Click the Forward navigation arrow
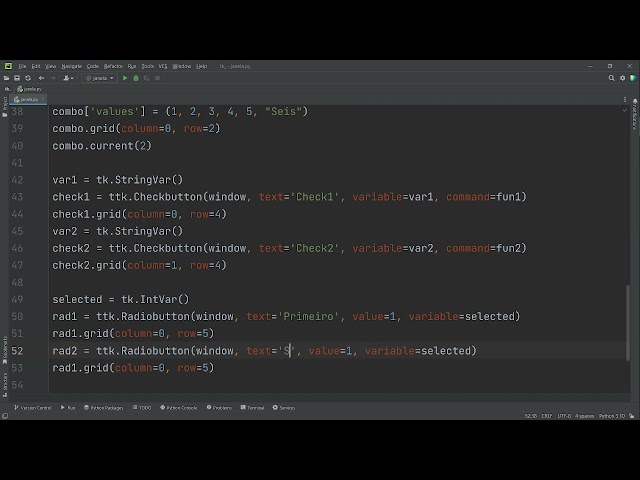This screenshot has height=480, width=640. (52, 78)
